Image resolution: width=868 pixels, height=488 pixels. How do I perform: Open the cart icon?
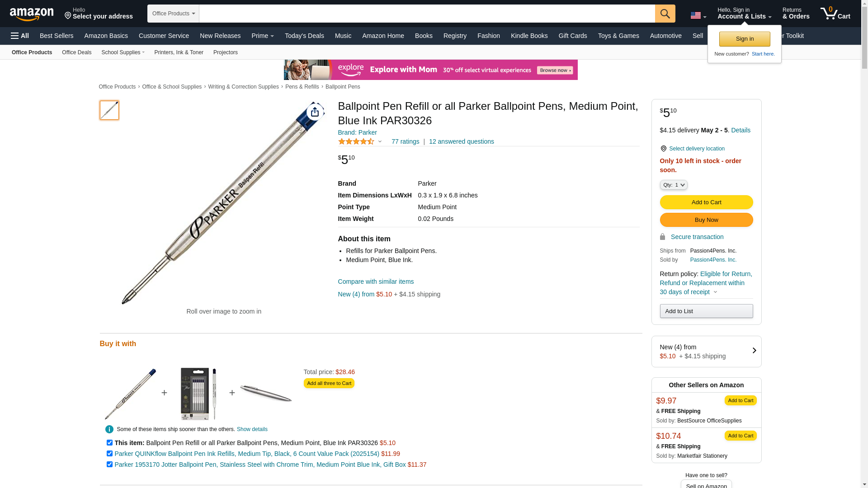tap(835, 14)
